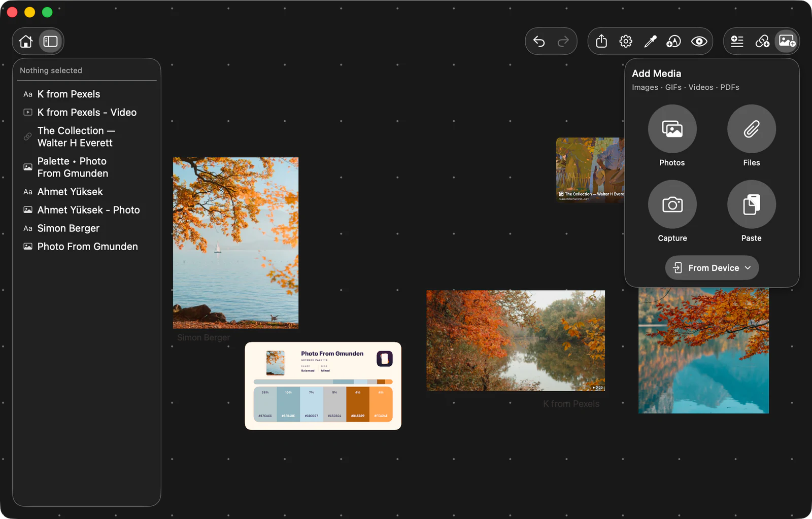Choose Files in Add Media
Screen dimensions: 812x519
click(752, 129)
